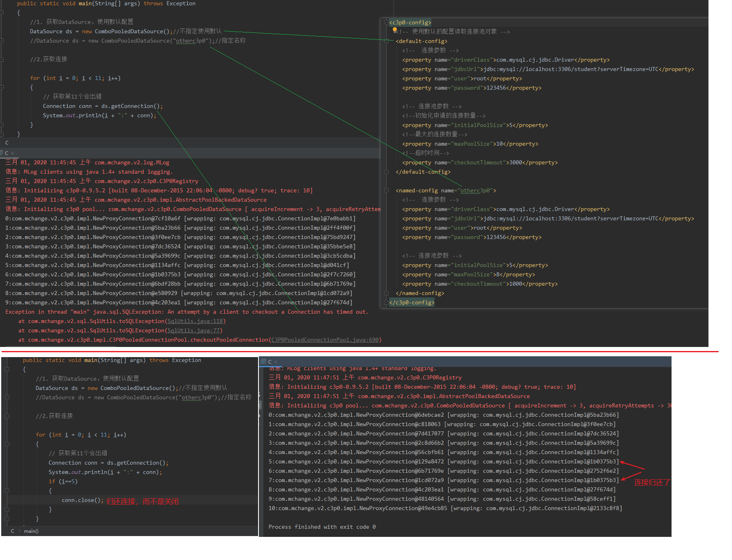
Task: Collapse fold at closing c3p0-config tag
Action: click(x=386, y=302)
